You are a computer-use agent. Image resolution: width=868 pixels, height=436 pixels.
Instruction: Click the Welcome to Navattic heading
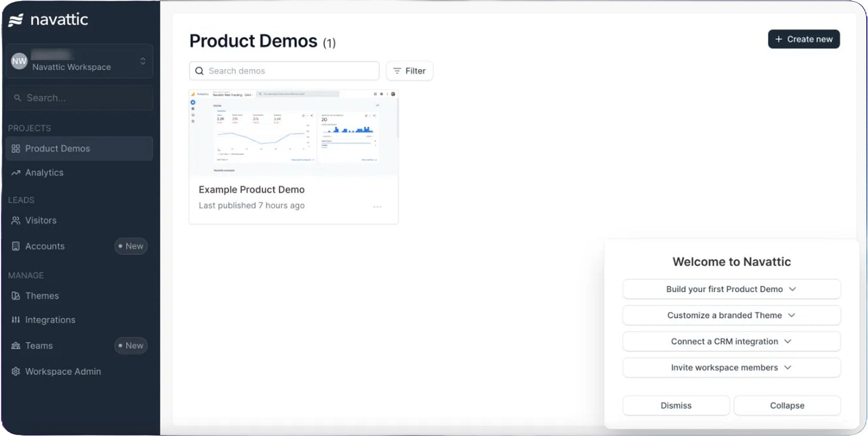(x=731, y=261)
